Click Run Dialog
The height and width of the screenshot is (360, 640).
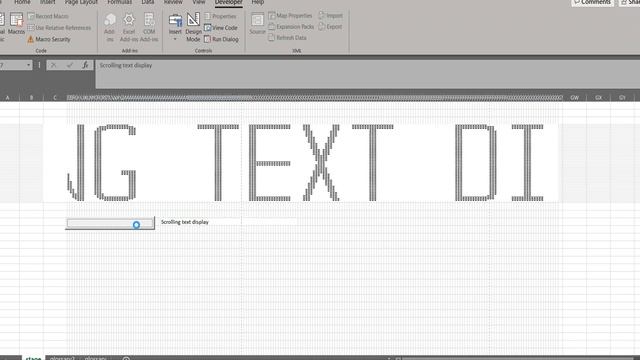(x=221, y=39)
